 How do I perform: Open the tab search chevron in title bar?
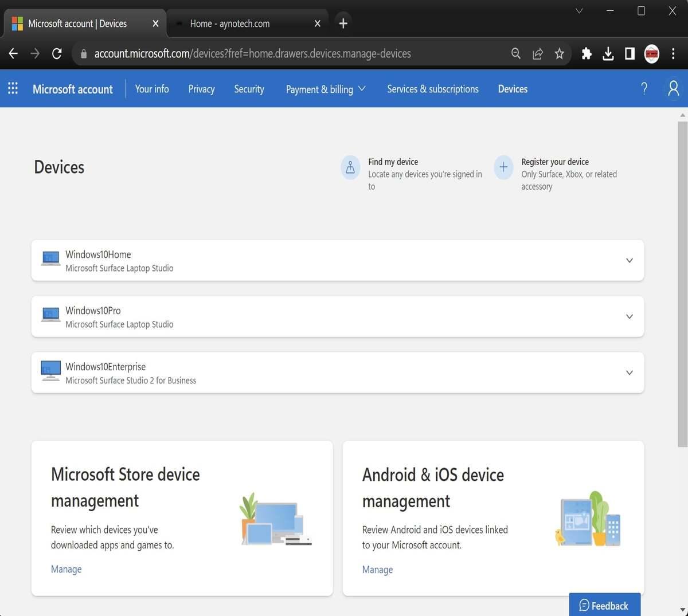[579, 11]
